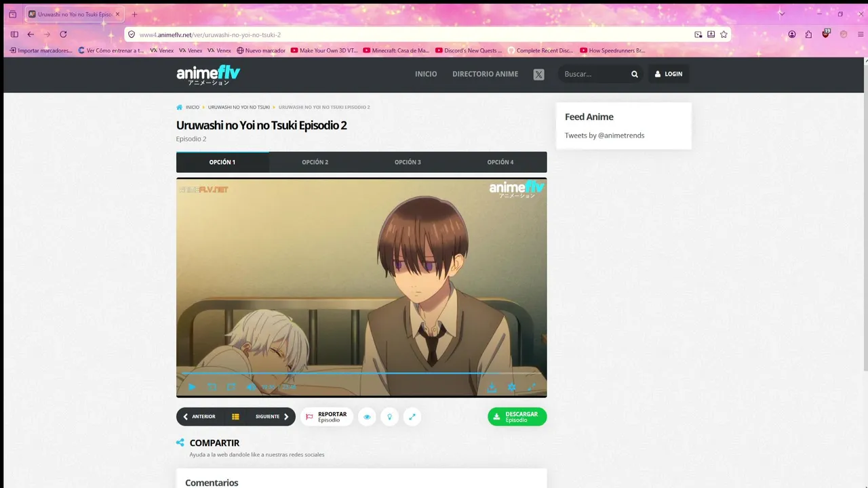
Task: Open the How Speedrunners Br bookmark
Action: tap(613, 51)
